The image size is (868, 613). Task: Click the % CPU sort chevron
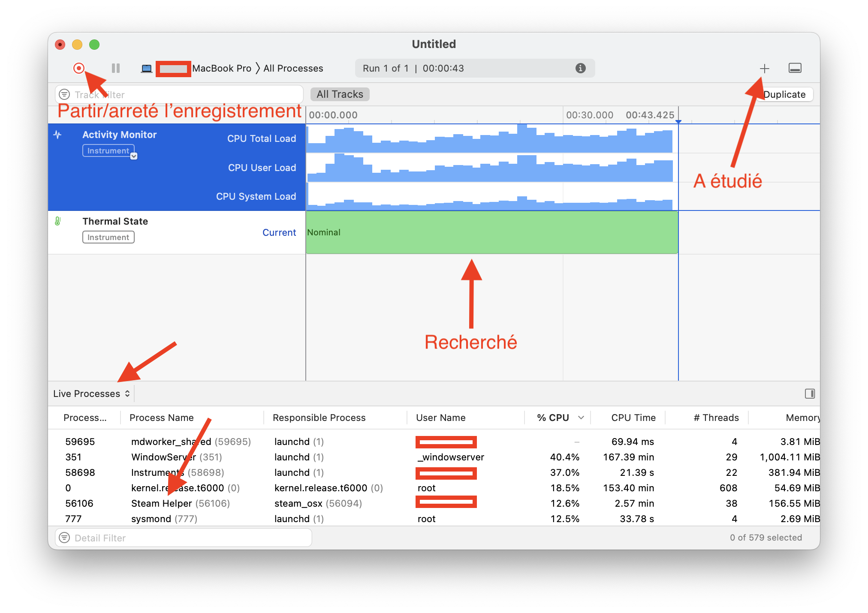click(x=581, y=418)
